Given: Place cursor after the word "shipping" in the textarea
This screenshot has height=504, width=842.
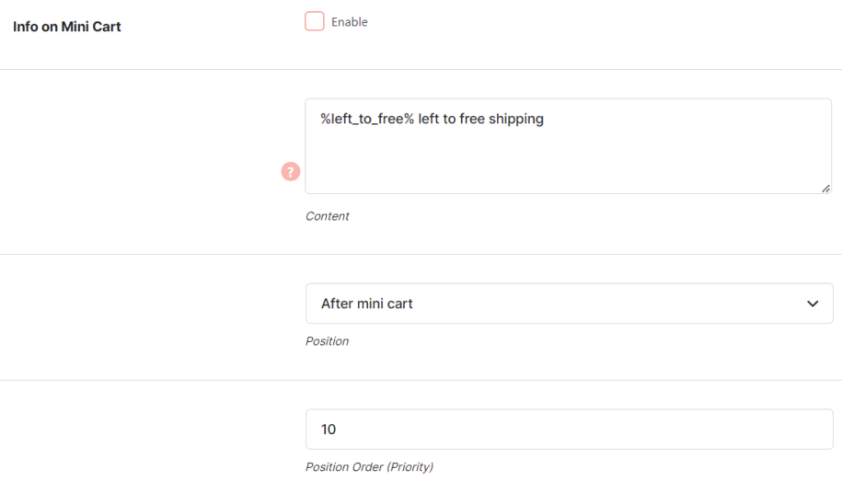Looking at the screenshot, I should click(545, 119).
